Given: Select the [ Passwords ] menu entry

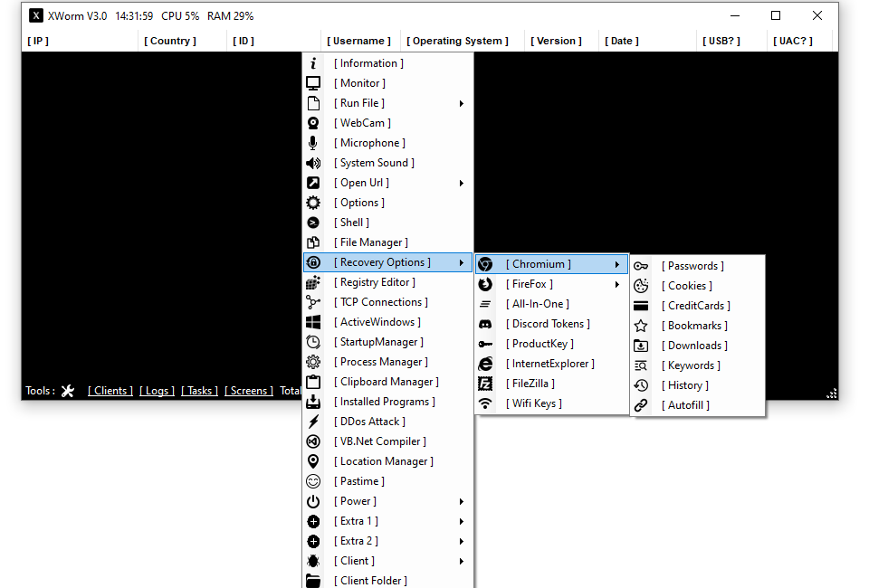Looking at the screenshot, I should (x=698, y=266).
